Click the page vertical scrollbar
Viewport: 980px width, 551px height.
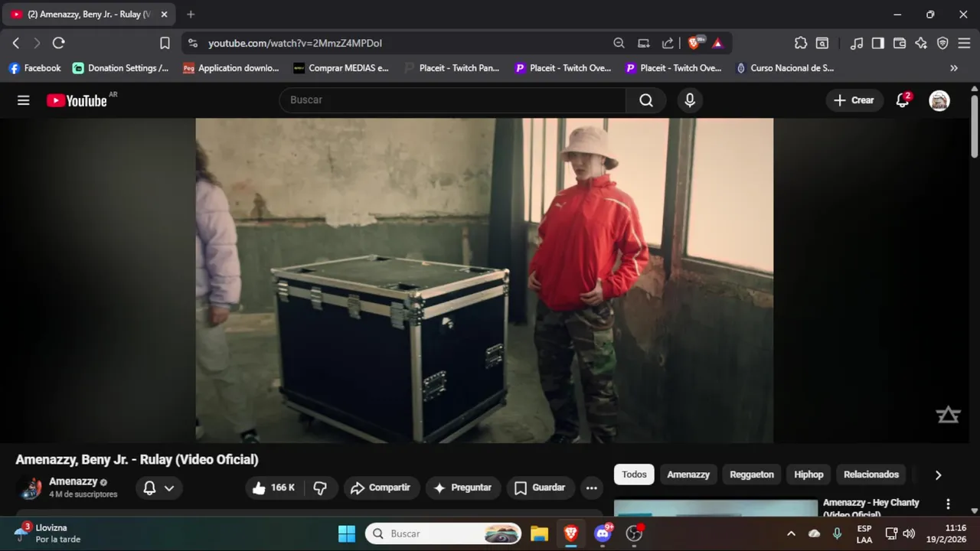click(x=974, y=127)
